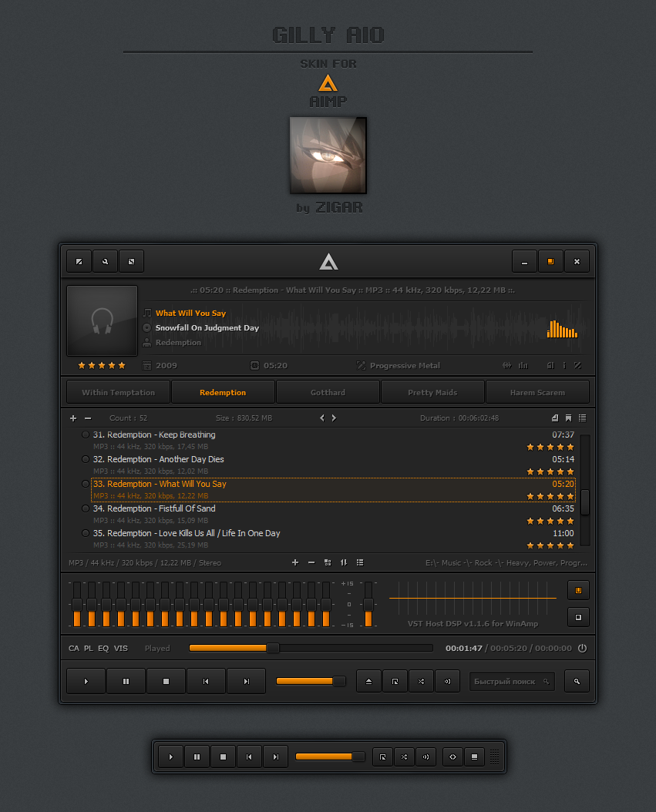This screenshot has height=812, width=656.
Task: Click the diagonal-slash icon right of the 'i' icon
Action: coord(577,366)
